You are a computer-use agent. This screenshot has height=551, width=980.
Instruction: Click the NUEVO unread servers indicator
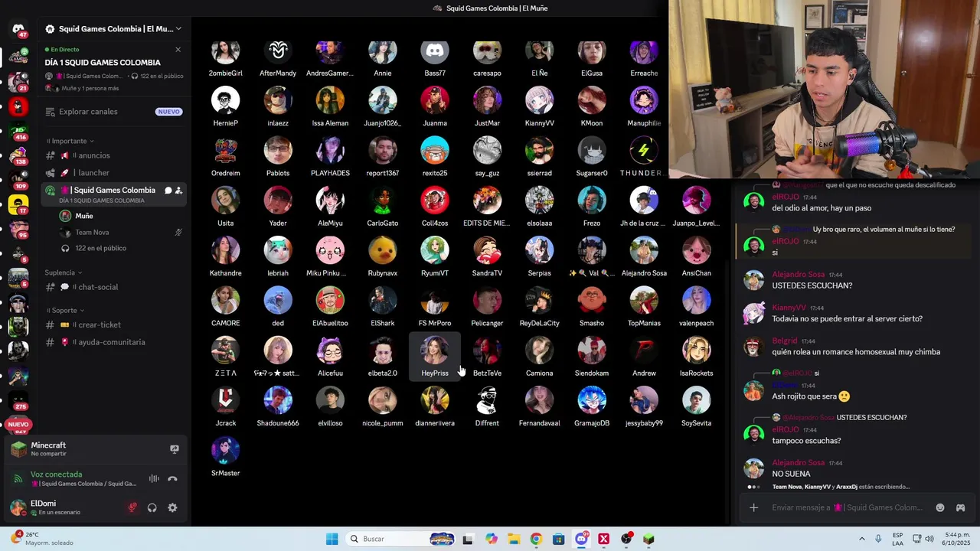18,424
